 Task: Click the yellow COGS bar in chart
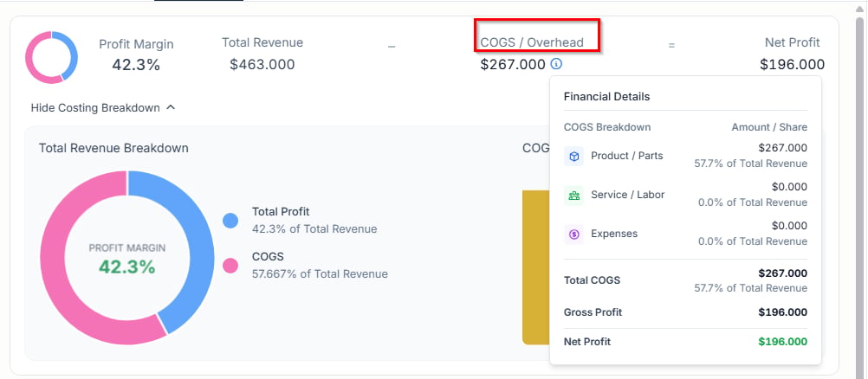click(536, 267)
